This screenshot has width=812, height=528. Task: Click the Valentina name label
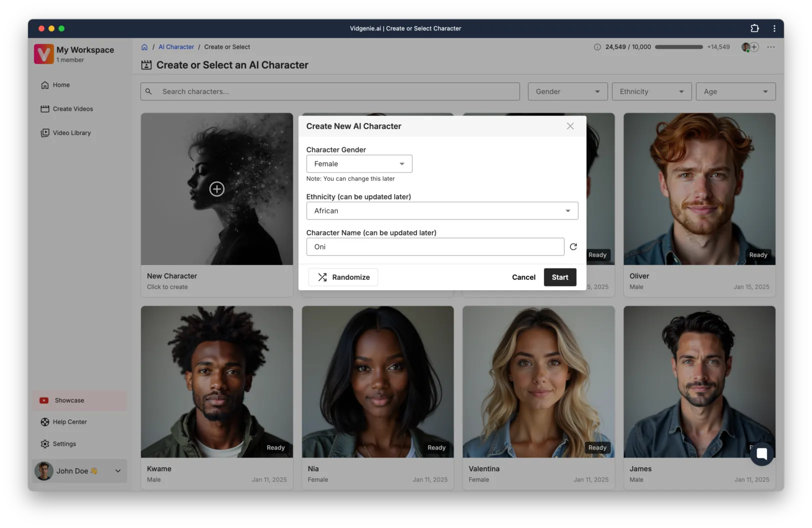click(x=484, y=469)
